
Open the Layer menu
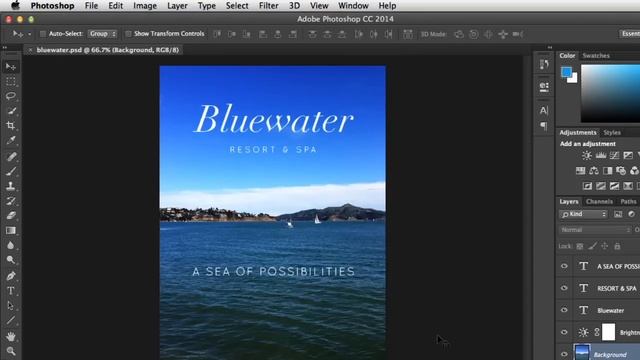click(x=178, y=6)
